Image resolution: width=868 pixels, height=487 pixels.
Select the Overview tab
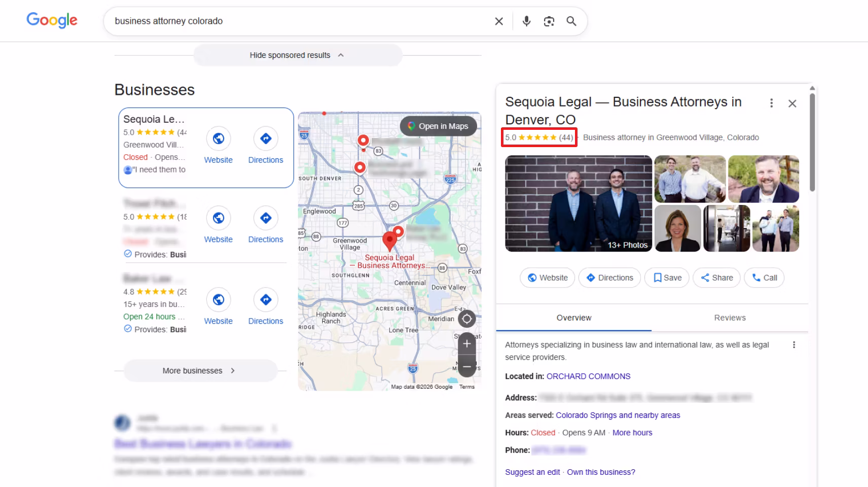tap(573, 318)
